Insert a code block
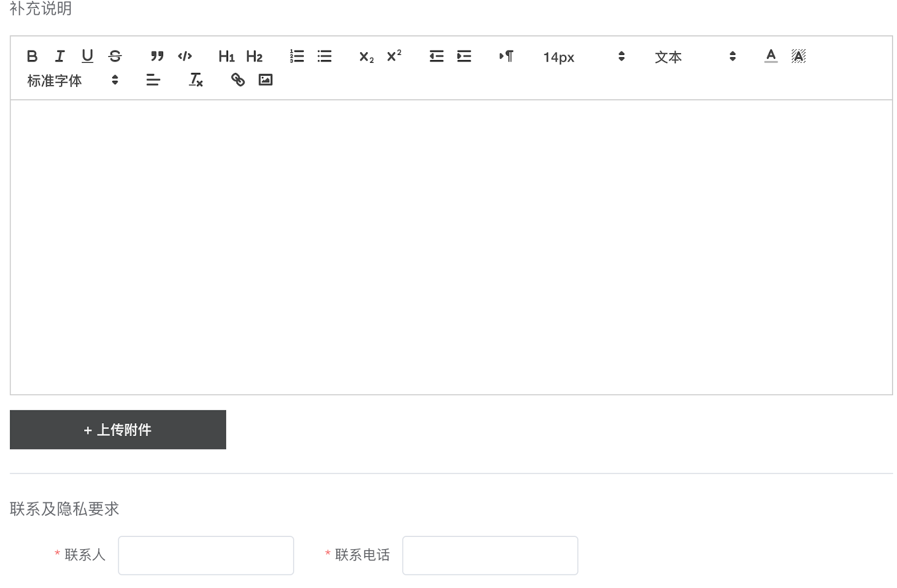 (x=185, y=56)
